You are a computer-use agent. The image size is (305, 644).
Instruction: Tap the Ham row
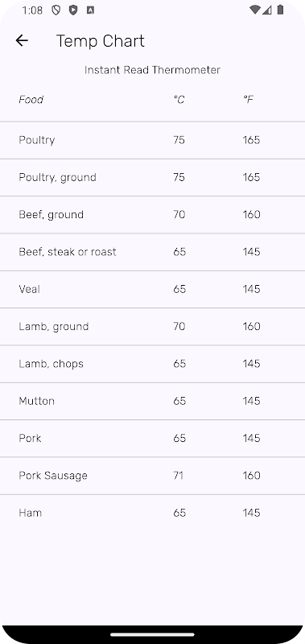click(x=152, y=513)
